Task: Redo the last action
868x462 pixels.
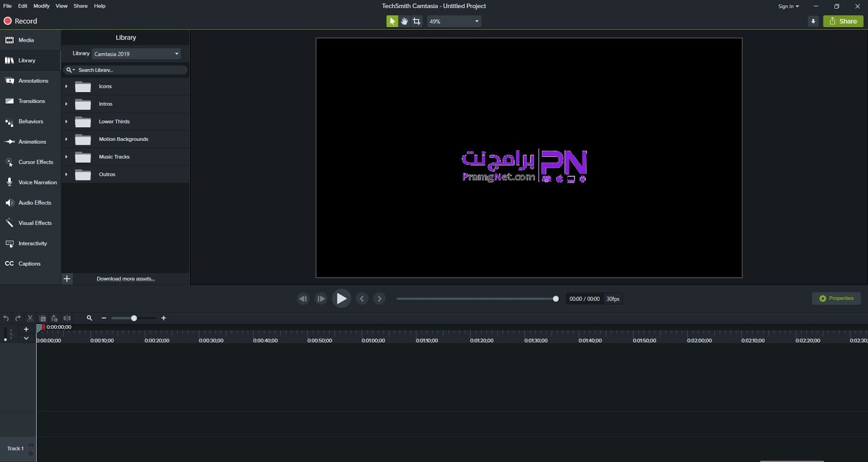Action: (18, 318)
